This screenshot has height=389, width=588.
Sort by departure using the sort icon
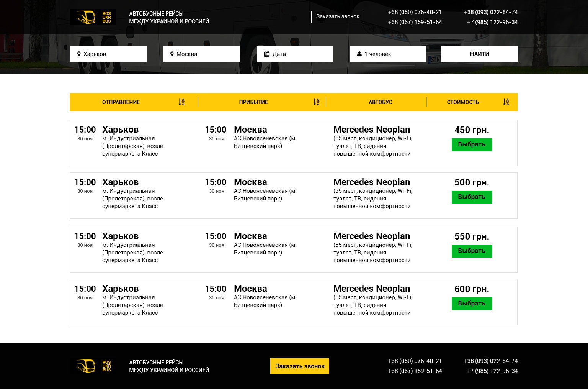pos(181,102)
